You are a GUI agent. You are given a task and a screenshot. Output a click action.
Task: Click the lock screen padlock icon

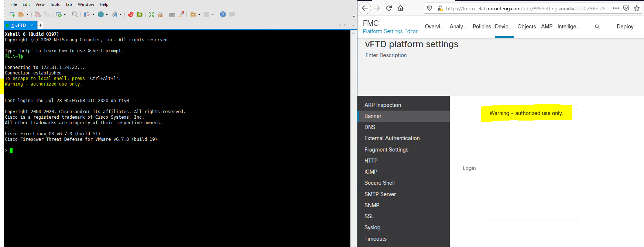coord(160,14)
